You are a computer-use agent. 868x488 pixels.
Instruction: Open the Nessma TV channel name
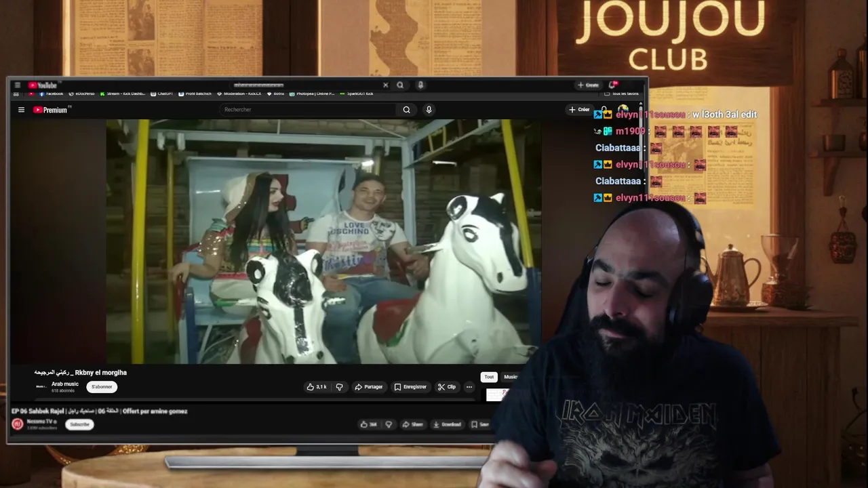(x=41, y=422)
